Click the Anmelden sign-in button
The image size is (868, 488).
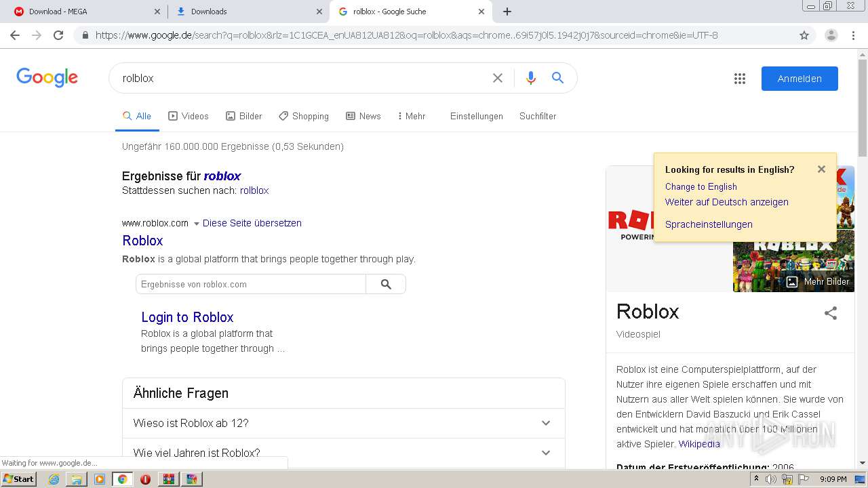(x=800, y=79)
